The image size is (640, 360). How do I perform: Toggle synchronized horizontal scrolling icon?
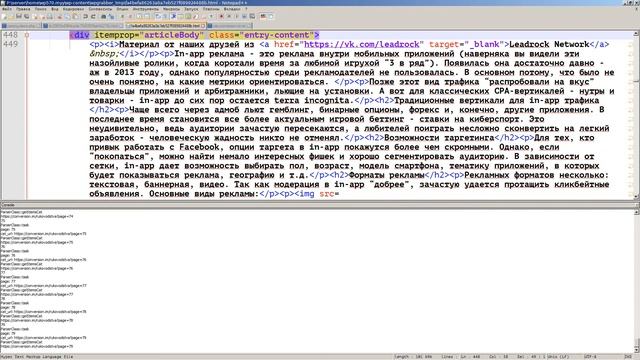pos(147,16)
